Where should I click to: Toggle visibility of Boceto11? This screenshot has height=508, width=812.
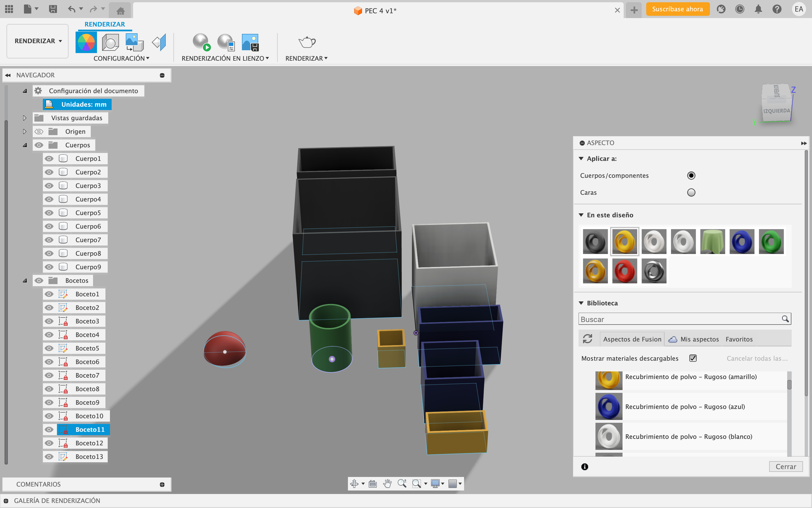pyautogui.click(x=49, y=429)
